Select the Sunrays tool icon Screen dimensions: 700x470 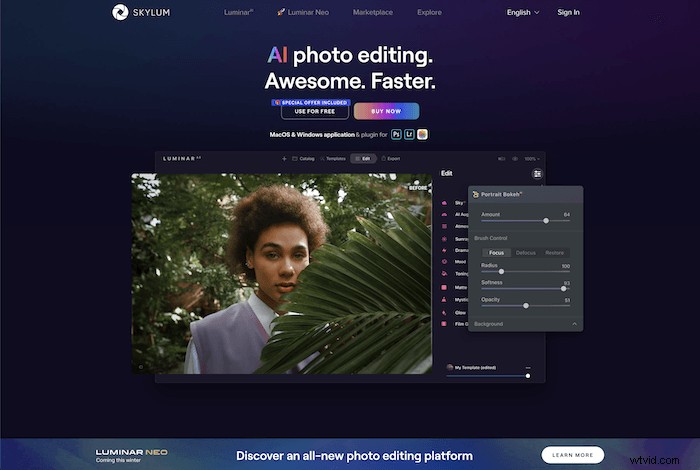(444, 239)
